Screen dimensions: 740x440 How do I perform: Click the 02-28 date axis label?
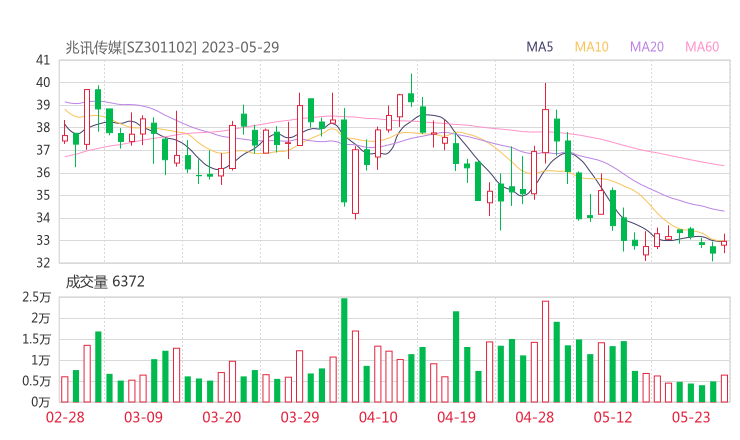tap(65, 417)
